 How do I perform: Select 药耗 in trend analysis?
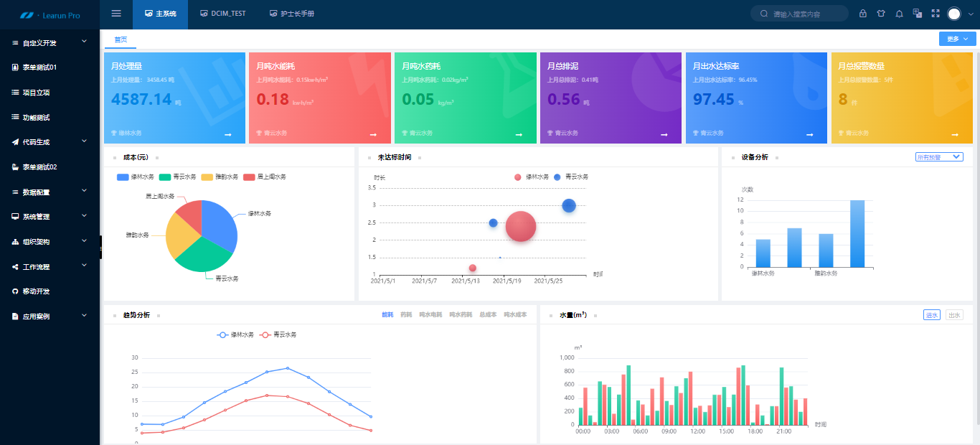pyautogui.click(x=406, y=315)
